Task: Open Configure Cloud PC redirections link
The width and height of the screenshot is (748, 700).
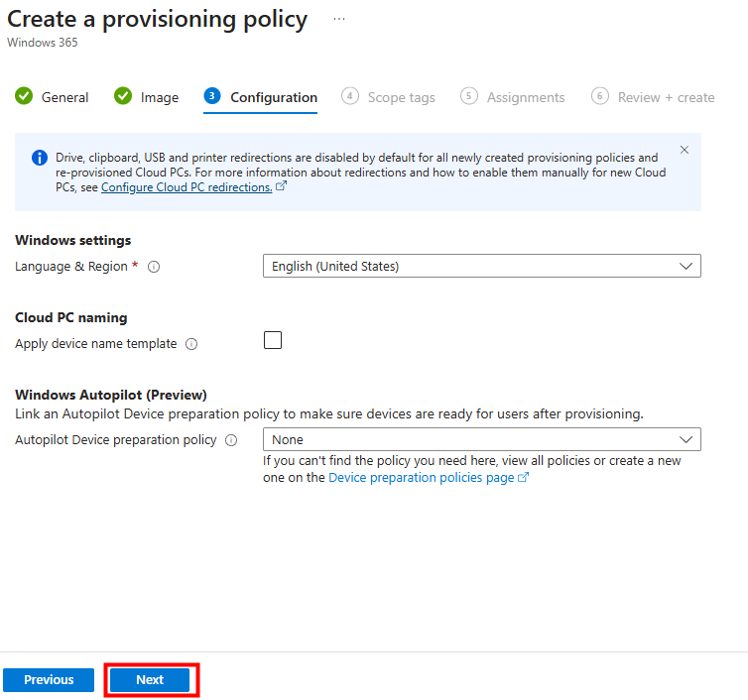Action: pos(187,186)
